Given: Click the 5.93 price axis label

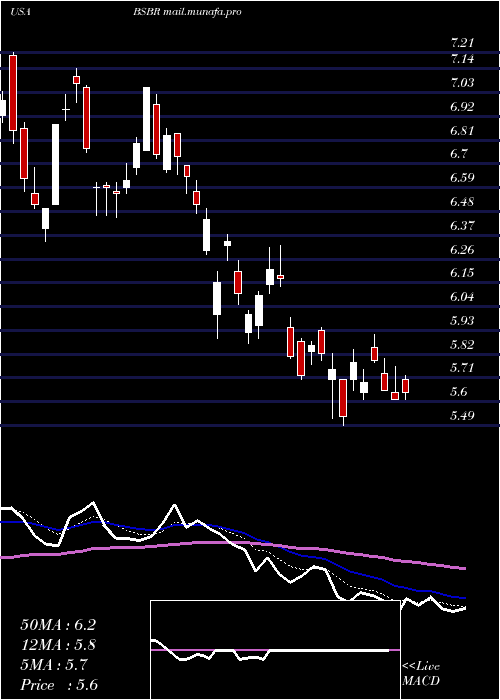Looking at the screenshot, I should [462, 321].
